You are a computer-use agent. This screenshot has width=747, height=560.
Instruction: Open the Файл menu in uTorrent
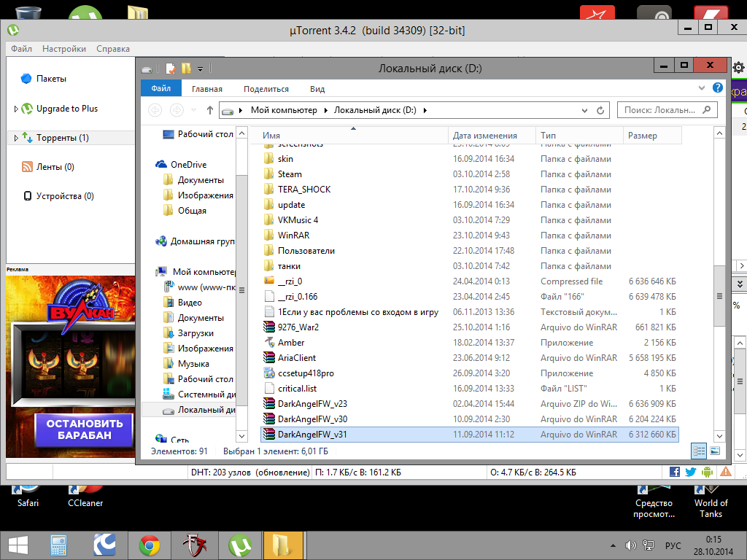click(21, 49)
